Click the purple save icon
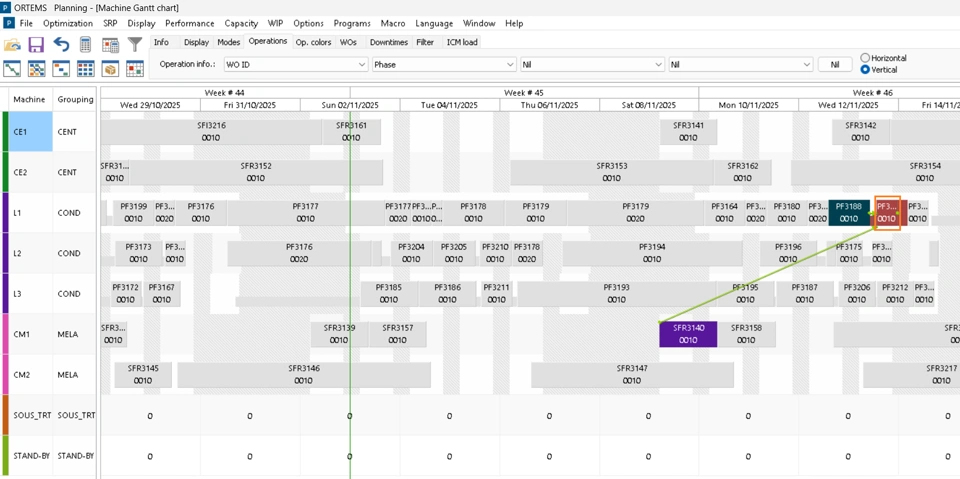Viewport: 960px width, 479px height. coord(36,45)
